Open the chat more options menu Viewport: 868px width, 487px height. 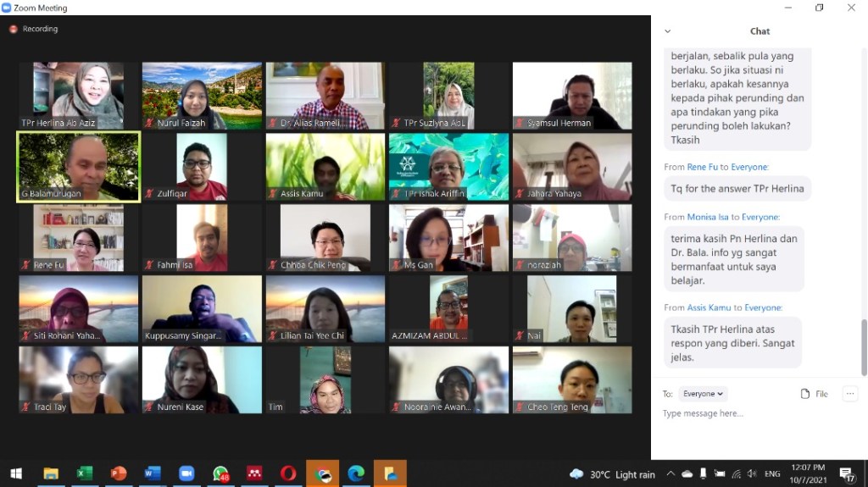click(849, 394)
